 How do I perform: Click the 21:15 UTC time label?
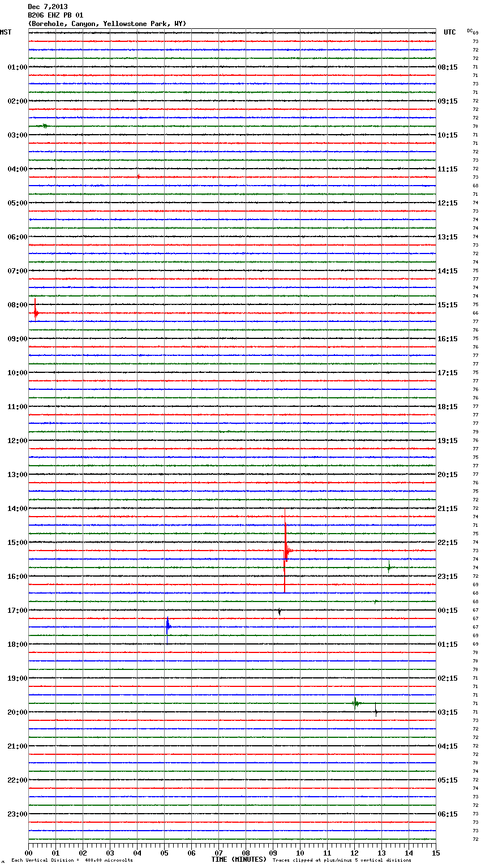pos(448,509)
